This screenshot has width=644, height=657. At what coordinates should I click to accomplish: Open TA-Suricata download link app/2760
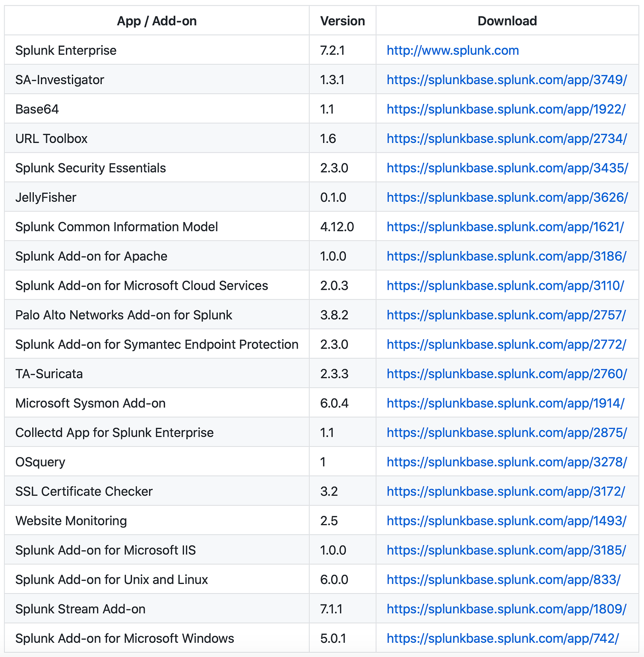(507, 374)
